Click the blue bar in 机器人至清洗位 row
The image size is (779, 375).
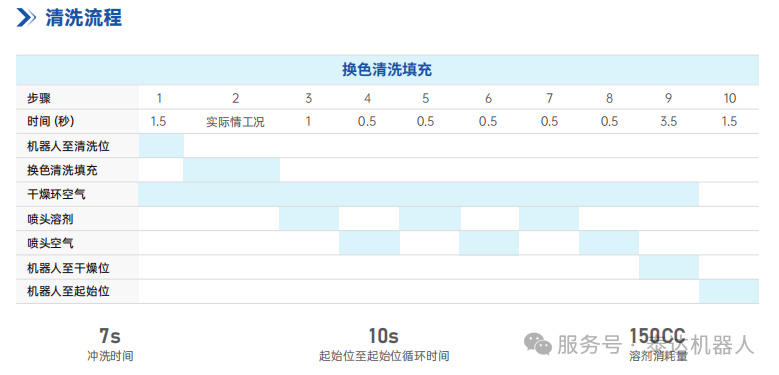click(161, 146)
